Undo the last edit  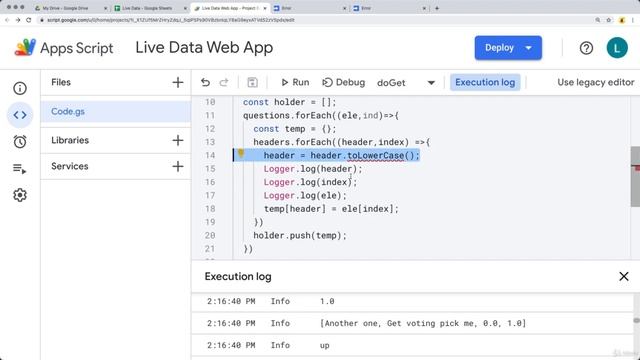coord(205,82)
